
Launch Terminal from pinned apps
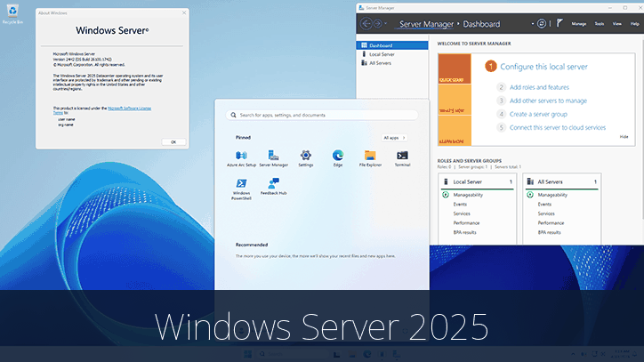pyautogui.click(x=402, y=158)
